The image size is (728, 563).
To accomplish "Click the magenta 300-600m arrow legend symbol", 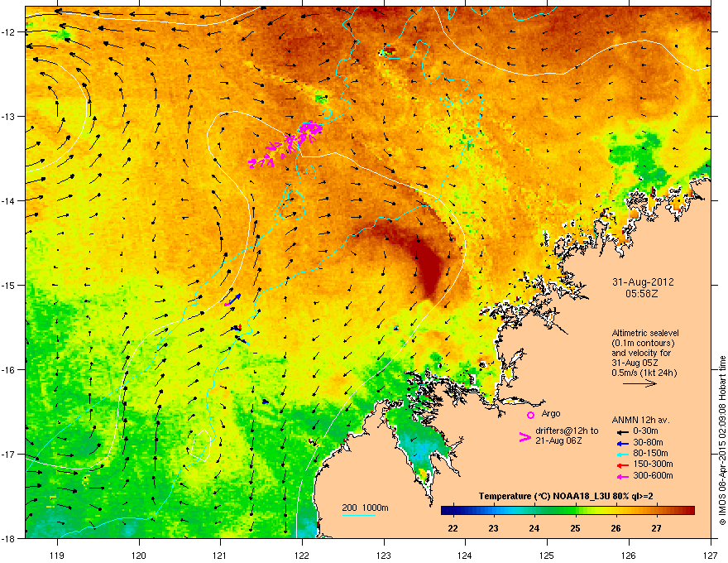I will tap(622, 476).
